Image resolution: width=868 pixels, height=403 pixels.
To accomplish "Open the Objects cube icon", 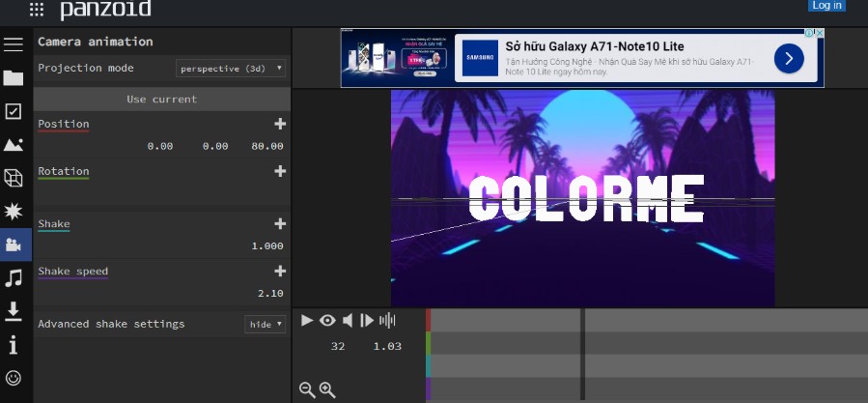I will pyautogui.click(x=14, y=178).
